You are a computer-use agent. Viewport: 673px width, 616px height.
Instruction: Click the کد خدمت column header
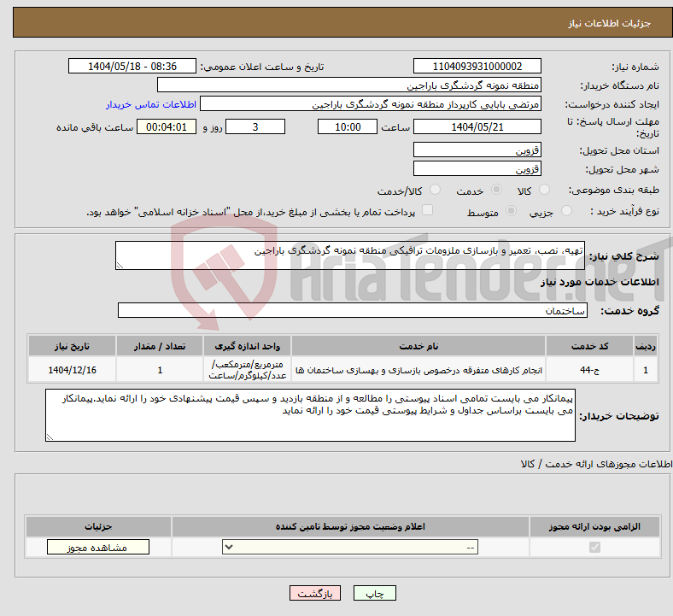point(590,346)
